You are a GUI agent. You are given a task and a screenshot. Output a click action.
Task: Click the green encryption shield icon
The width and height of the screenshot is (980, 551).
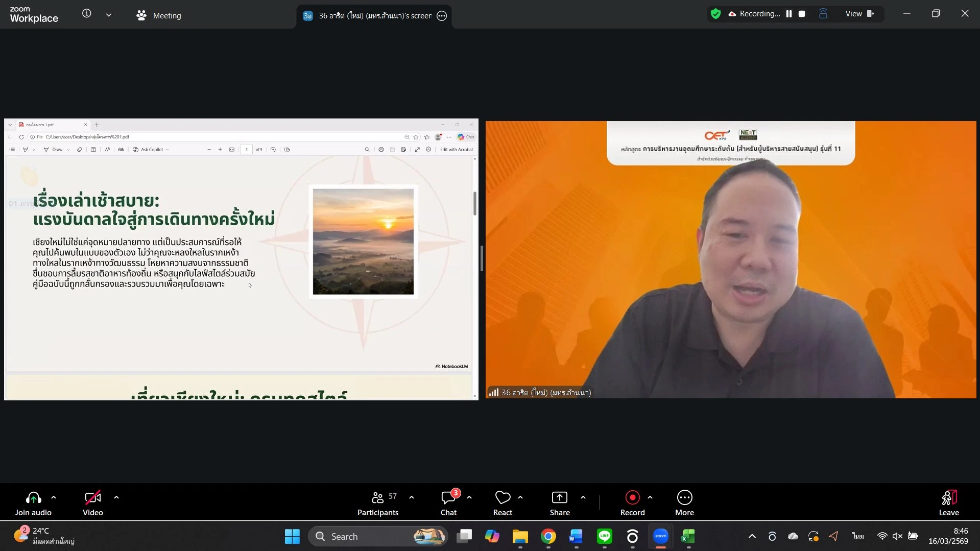point(715,14)
